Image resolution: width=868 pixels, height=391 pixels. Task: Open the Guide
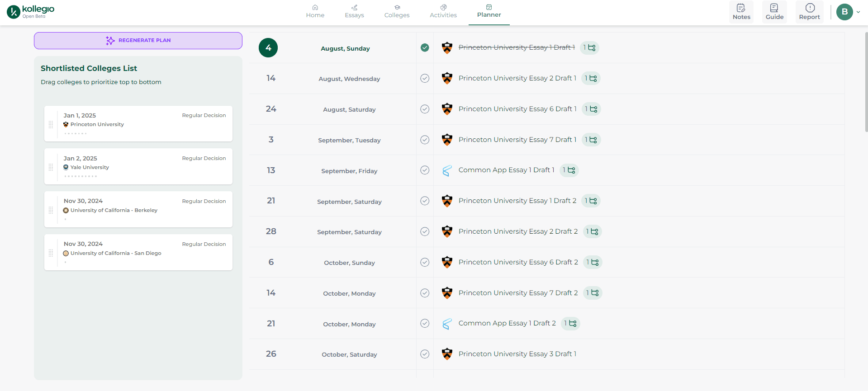774,12
